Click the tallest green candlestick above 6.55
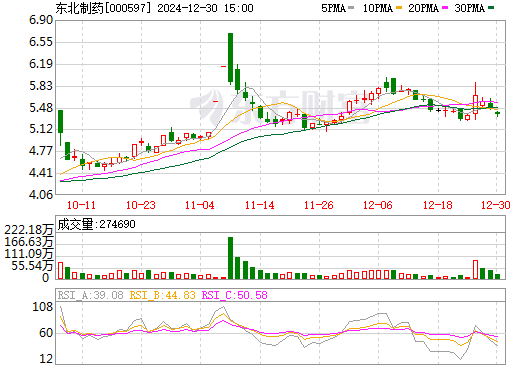Image resolution: width=520 pixels, height=365 pixels. click(x=230, y=58)
